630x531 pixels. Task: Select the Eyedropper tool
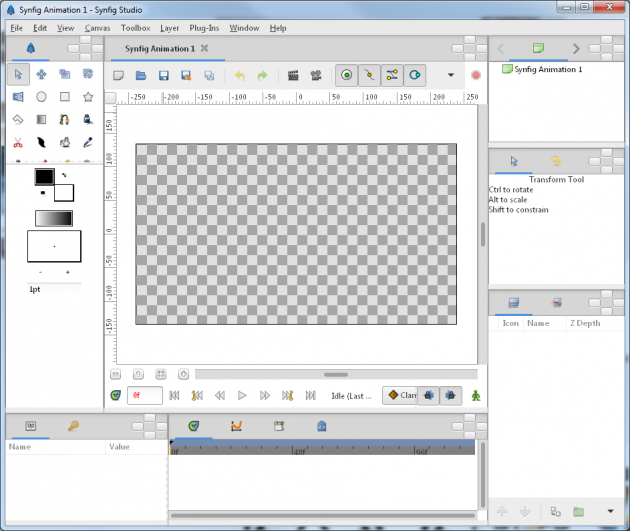[x=88, y=143]
